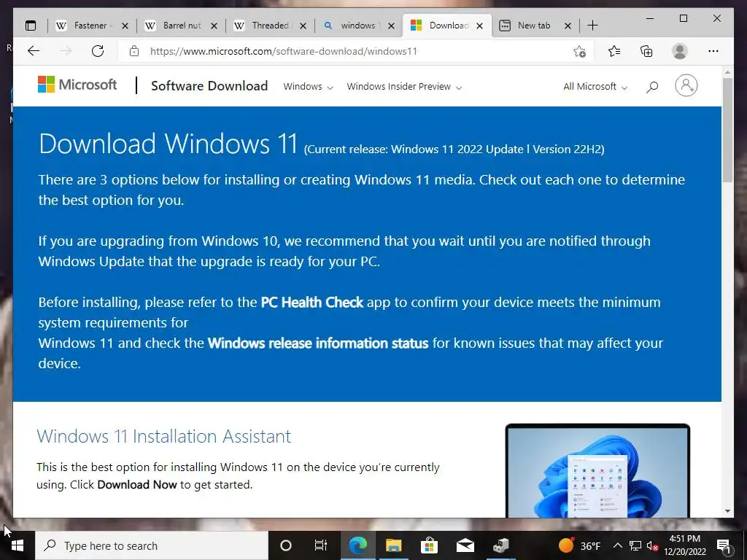
Task: Open the tab actions menu icon
Action: tap(31, 26)
